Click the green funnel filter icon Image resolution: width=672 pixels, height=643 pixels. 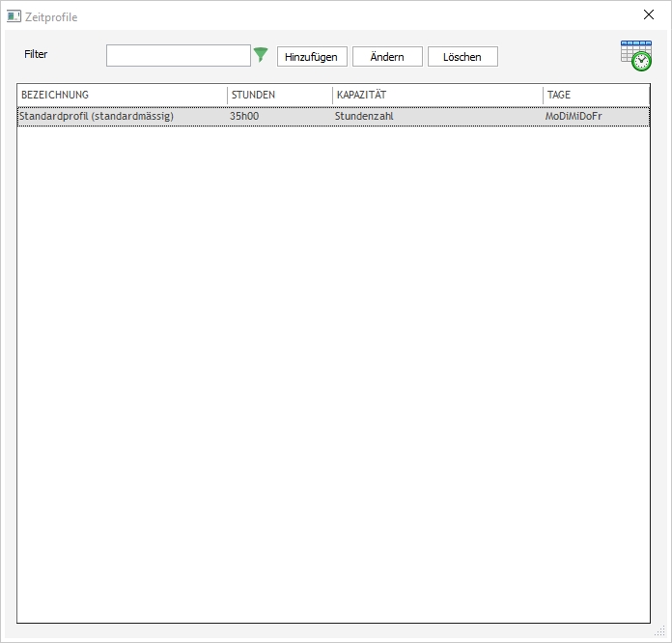click(x=261, y=55)
